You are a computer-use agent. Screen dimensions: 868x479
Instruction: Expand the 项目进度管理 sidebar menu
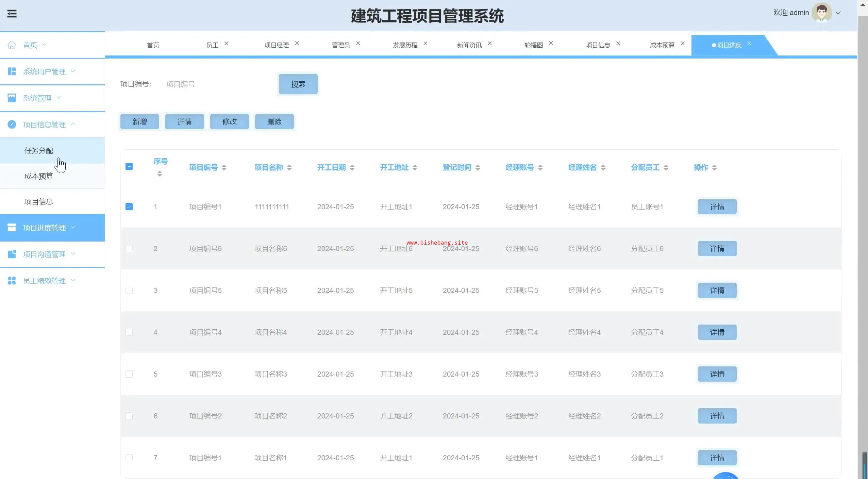pyautogui.click(x=44, y=228)
